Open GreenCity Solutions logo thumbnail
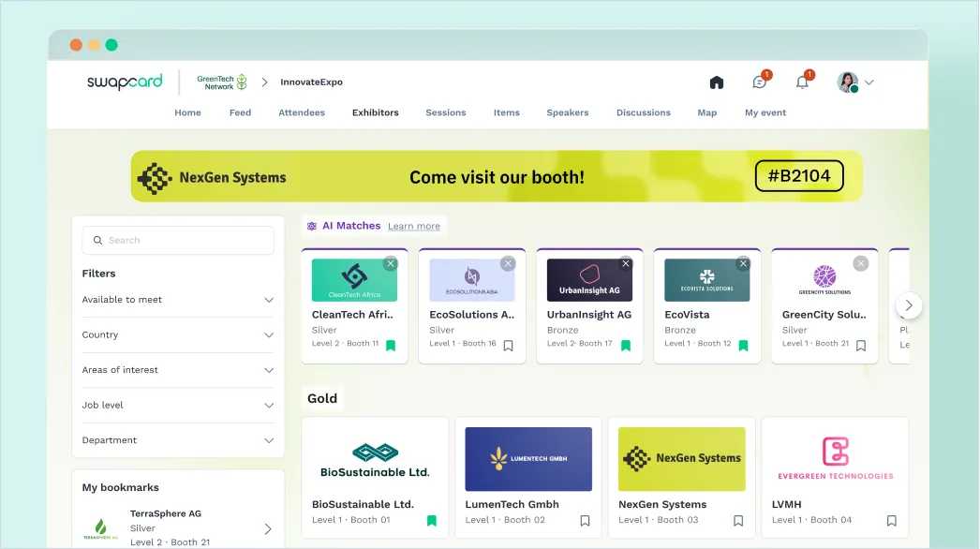 tap(824, 280)
